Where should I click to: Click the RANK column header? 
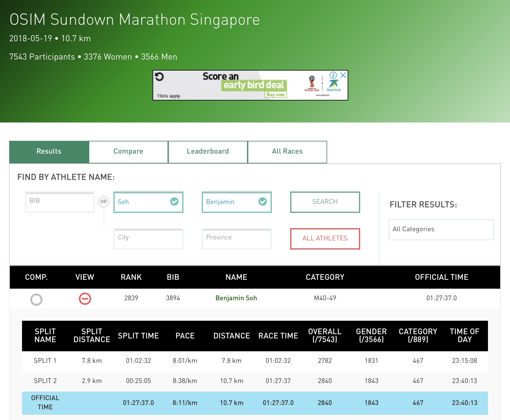[x=131, y=277]
